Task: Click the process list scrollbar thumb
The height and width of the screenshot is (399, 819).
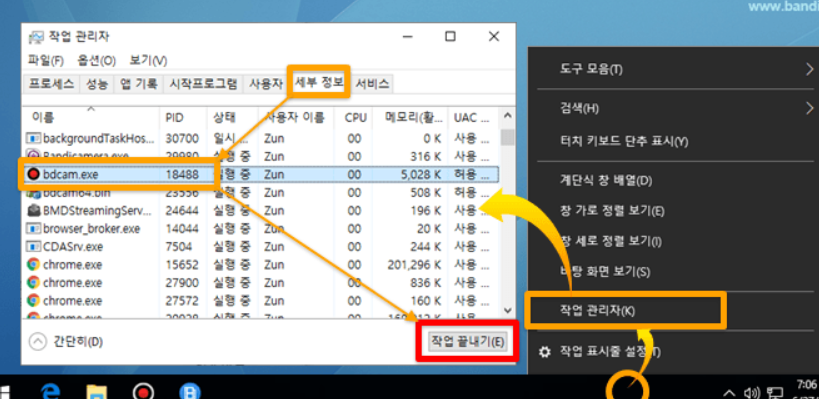Action: (x=507, y=137)
